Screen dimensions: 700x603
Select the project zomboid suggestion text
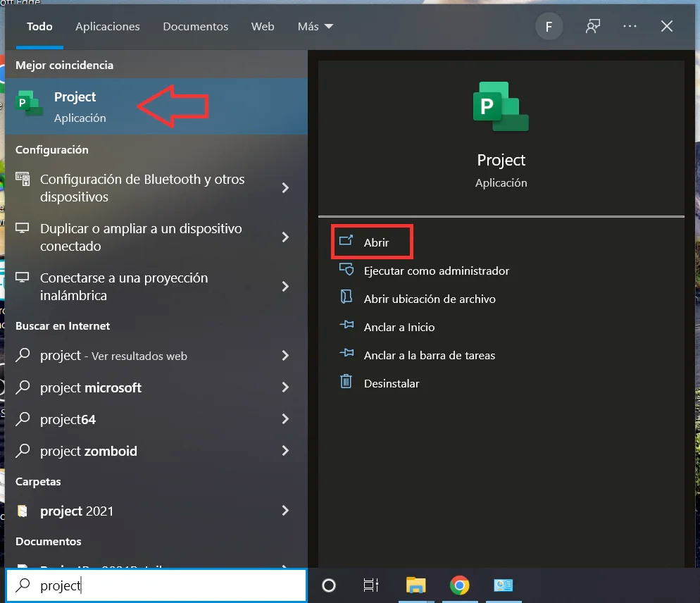[x=89, y=451]
